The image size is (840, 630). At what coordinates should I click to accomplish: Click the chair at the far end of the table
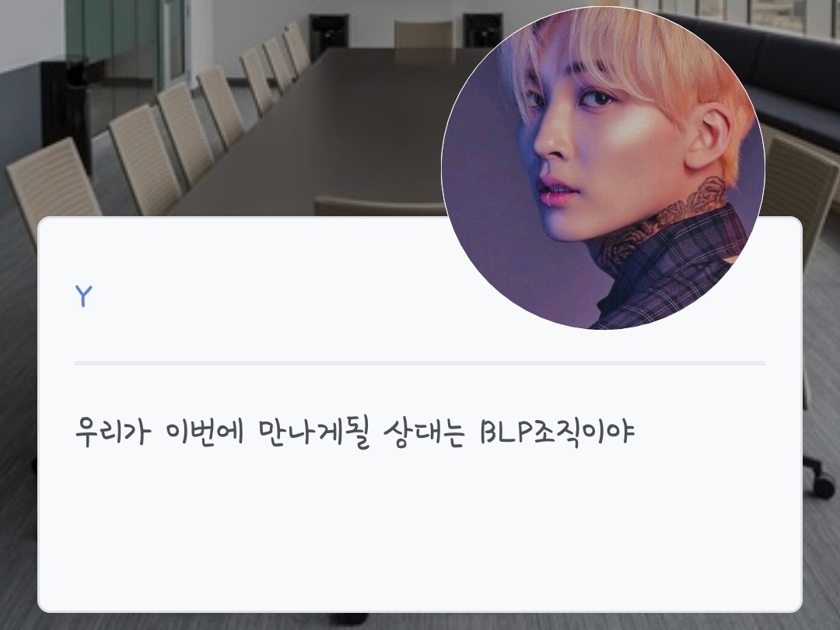(424, 34)
